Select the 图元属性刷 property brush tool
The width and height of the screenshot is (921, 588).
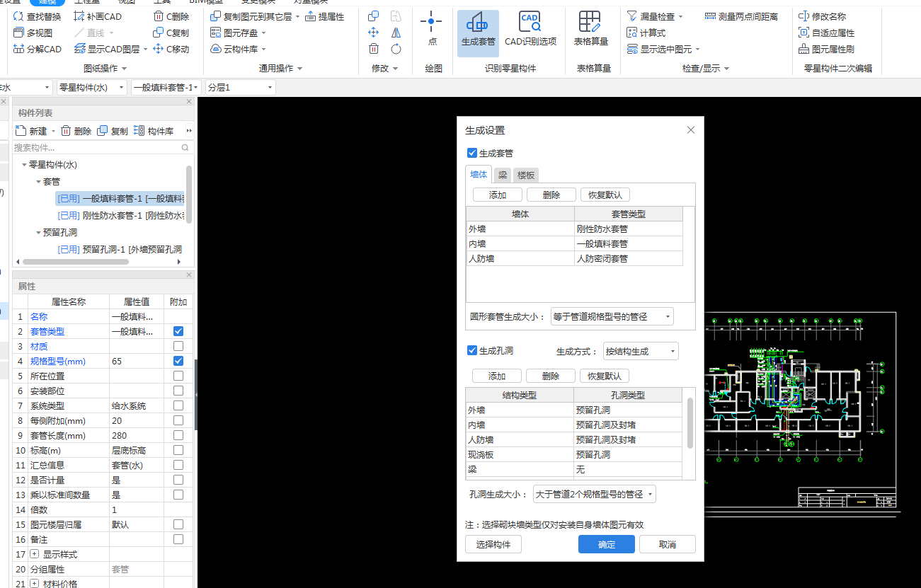pos(826,49)
